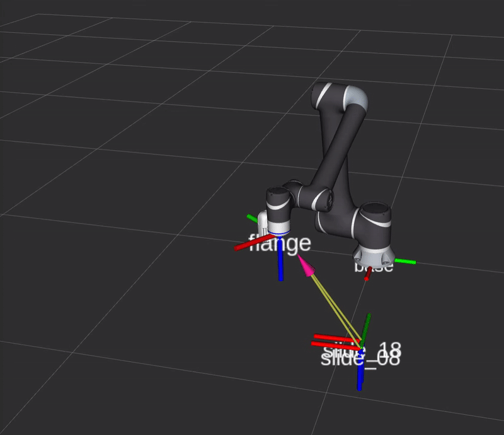
Task: Click the base frame's red downward axis marker
Action: (367, 274)
